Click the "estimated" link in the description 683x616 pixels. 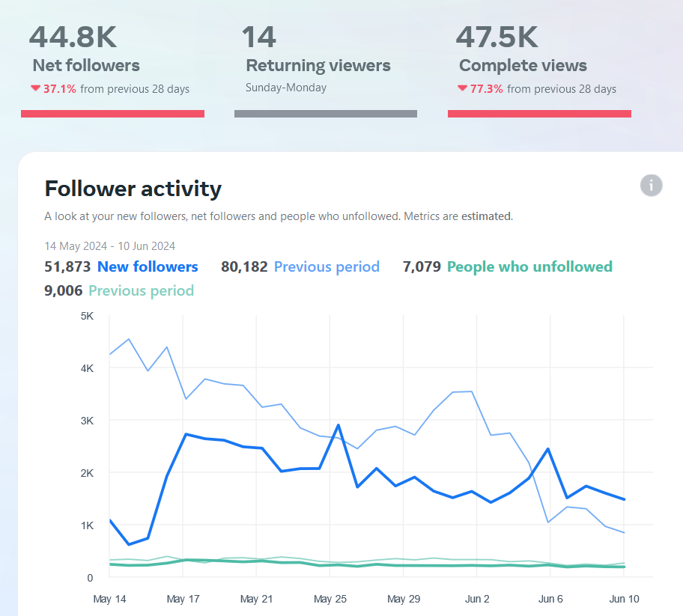(486, 216)
